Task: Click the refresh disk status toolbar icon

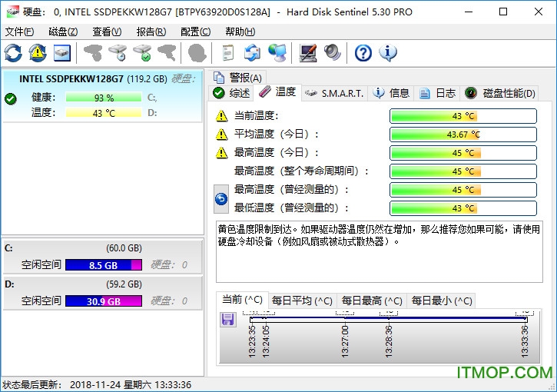Action: (13, 52)
